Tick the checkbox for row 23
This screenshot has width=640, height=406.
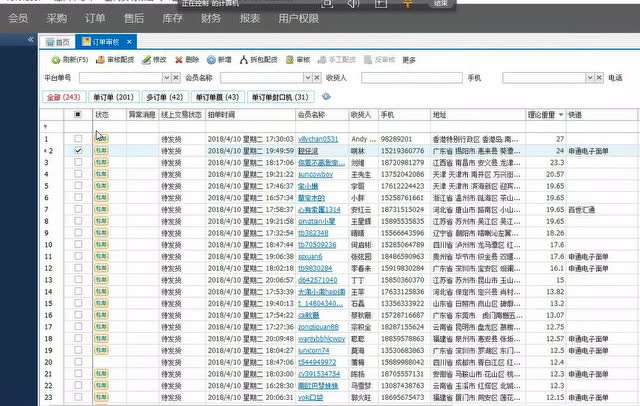(x=78, y=397)
